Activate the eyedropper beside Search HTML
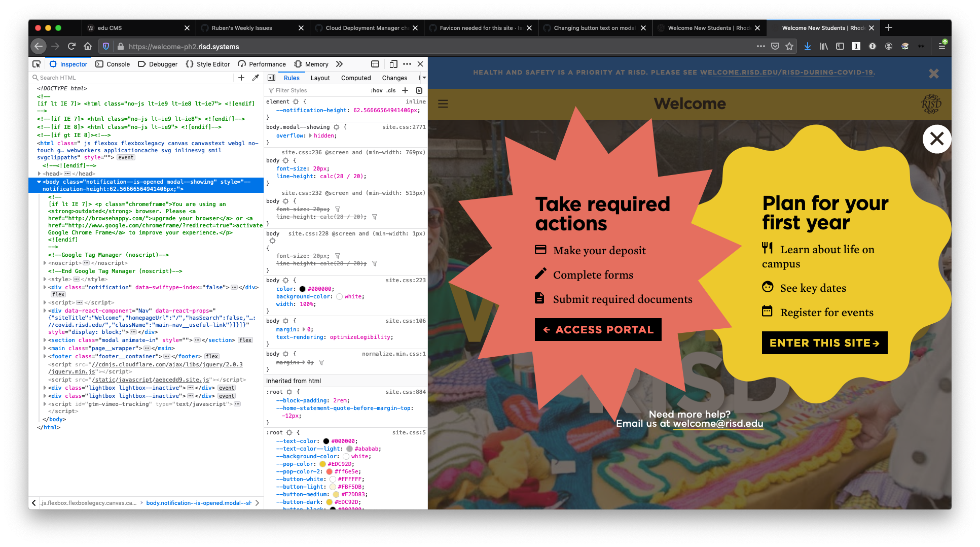The width and height of the screenshot is (980, 547). [x=255, y=78]
